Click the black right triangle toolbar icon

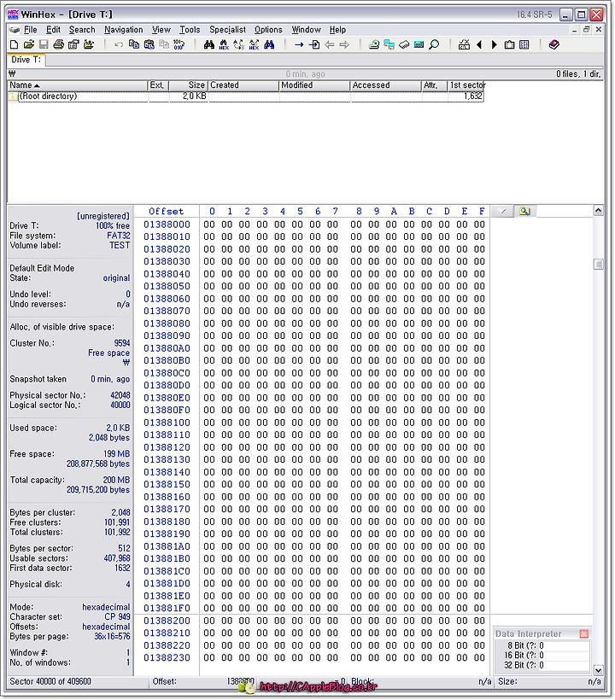(495, 44)
